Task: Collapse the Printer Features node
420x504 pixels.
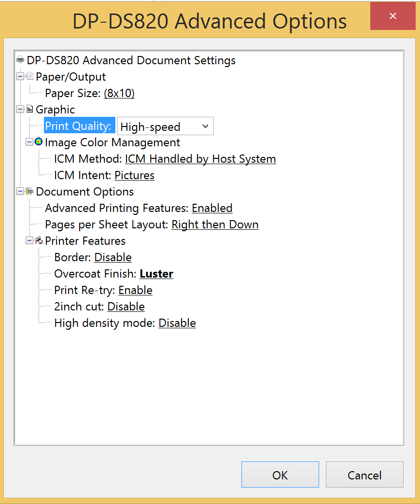Action: 29,240
